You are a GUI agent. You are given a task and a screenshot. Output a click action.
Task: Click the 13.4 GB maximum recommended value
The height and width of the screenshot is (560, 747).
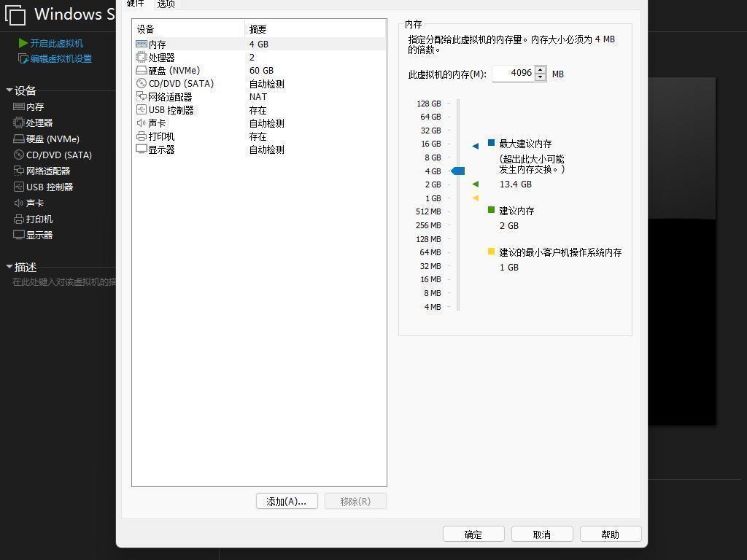[516, 184]
